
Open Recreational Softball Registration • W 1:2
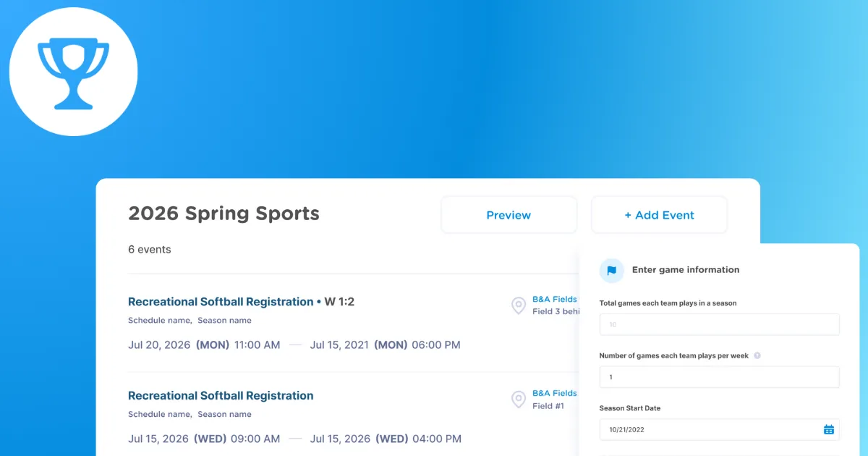tap(241, 302)
